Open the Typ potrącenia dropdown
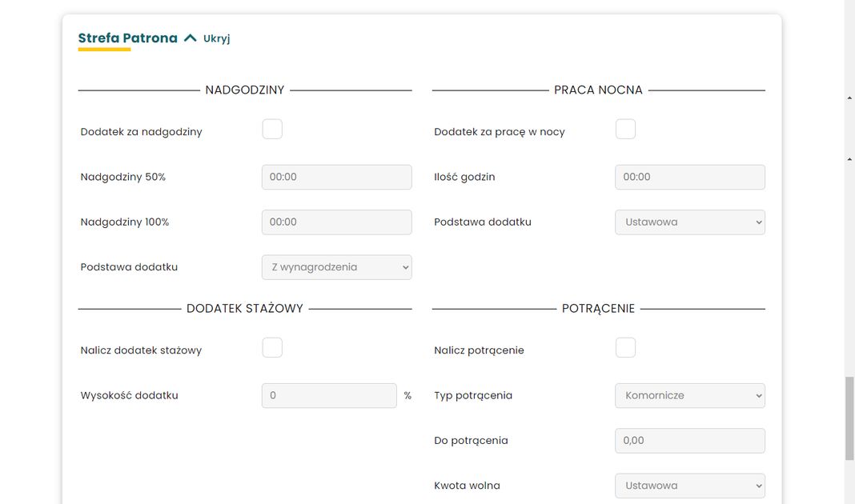855x504 pixels. [689, 395]
